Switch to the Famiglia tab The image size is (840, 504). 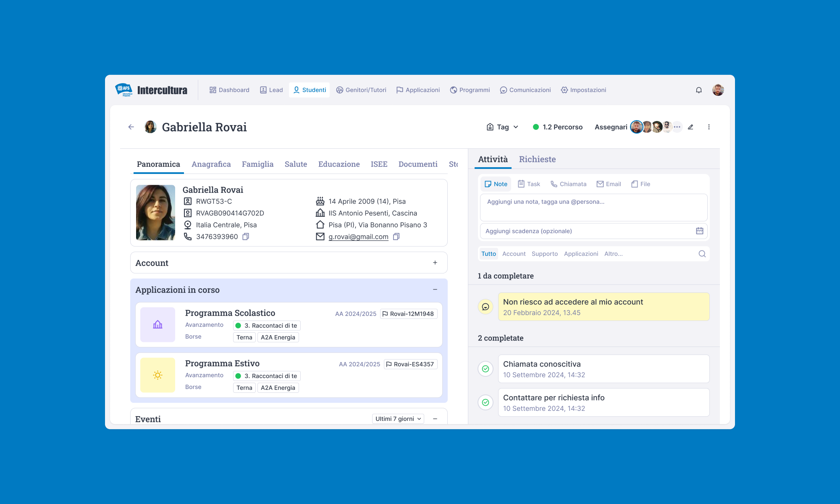pyautogui.click(x=257, y=164)
